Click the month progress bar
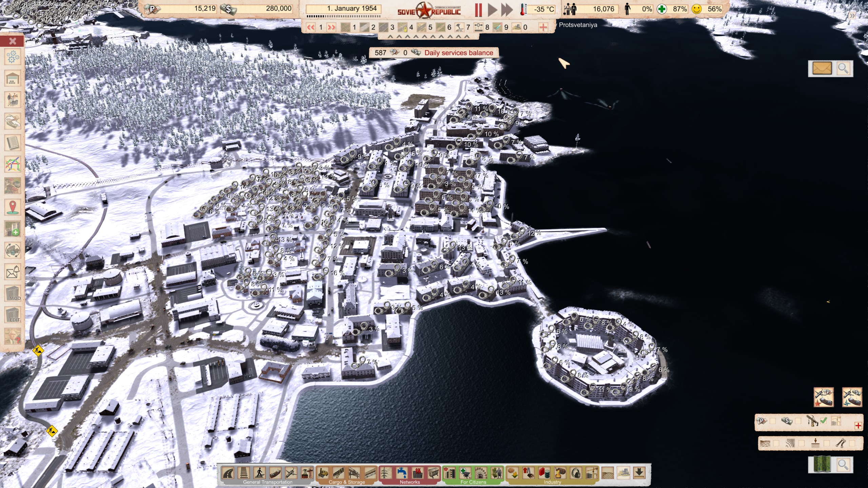 click(343, 16)
